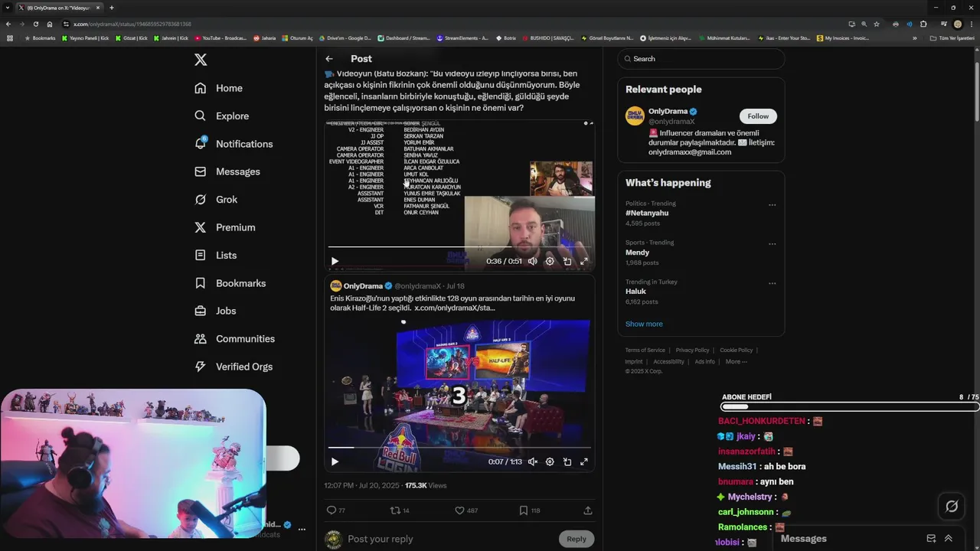Toggle picture-in-picture on first video
This screenshot has width=980, height=551.
click(567, 261)
